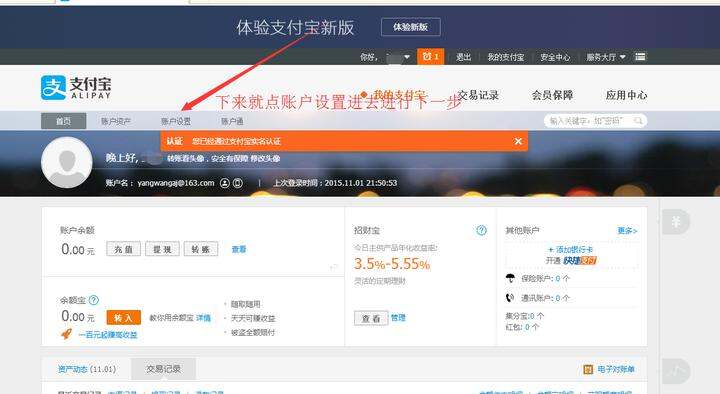
Task: Click the 退出 logout link
Action: (x=463, y=57)
